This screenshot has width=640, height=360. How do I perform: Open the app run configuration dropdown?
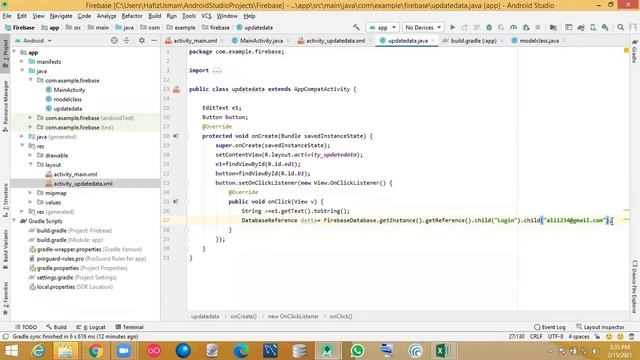382,27
